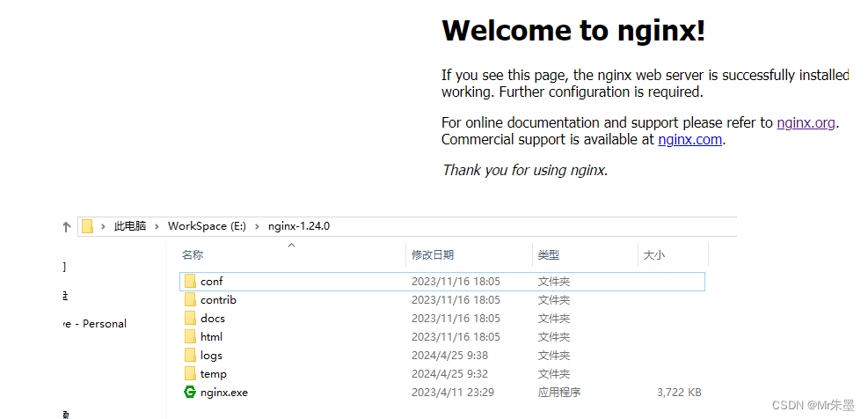Click the 2023/4/11 23:29 date of nginx.exe

453,393
